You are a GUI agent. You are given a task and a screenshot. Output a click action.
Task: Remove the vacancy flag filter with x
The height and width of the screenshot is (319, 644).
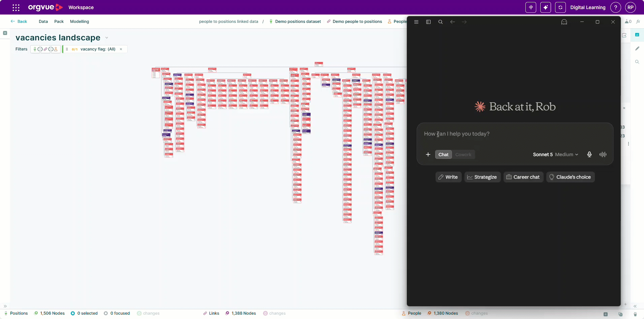(x=121, y=49)
